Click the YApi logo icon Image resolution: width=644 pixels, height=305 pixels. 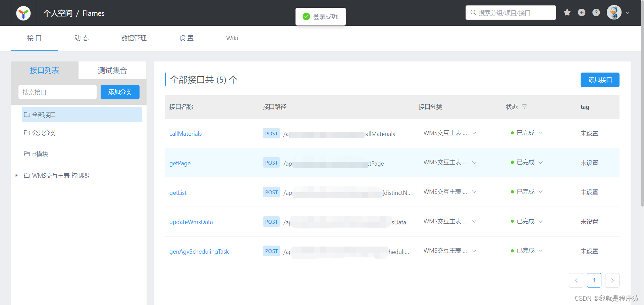pyautogui.click(x=23, y=13)
